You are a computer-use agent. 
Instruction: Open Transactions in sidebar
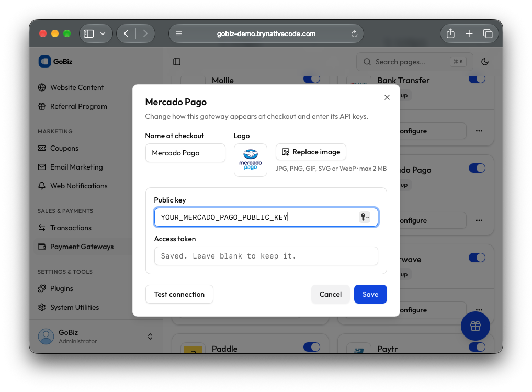(71, 228)
